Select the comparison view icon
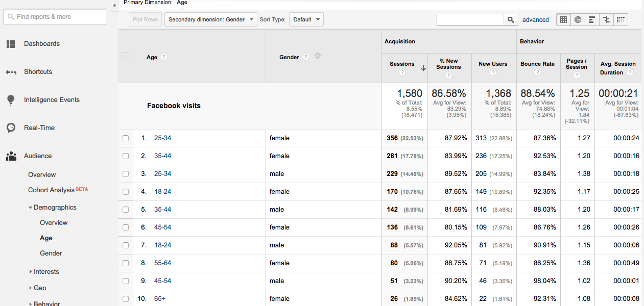644x306 pixels. (606, 20)
